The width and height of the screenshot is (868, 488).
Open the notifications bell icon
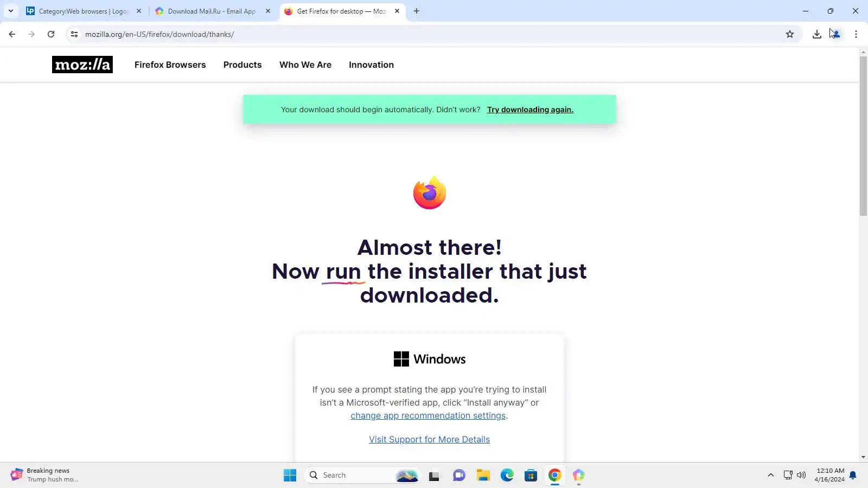pos(853,476)
